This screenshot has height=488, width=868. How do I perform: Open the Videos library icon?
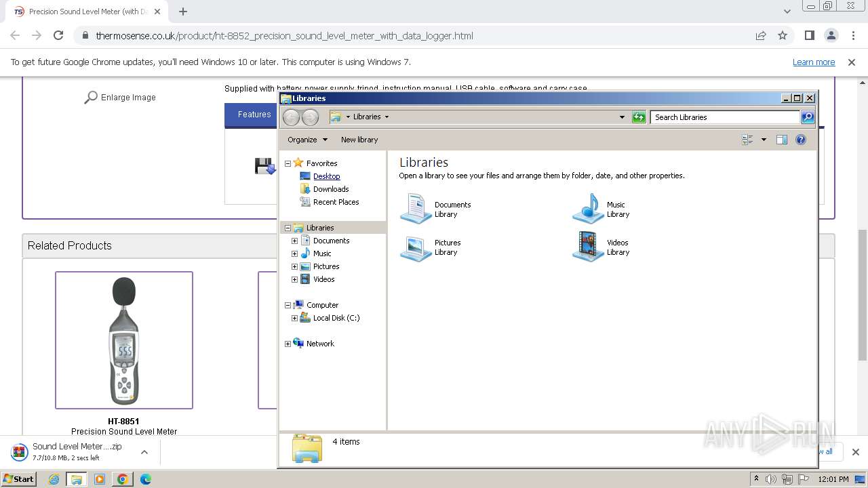pos(588,247)
